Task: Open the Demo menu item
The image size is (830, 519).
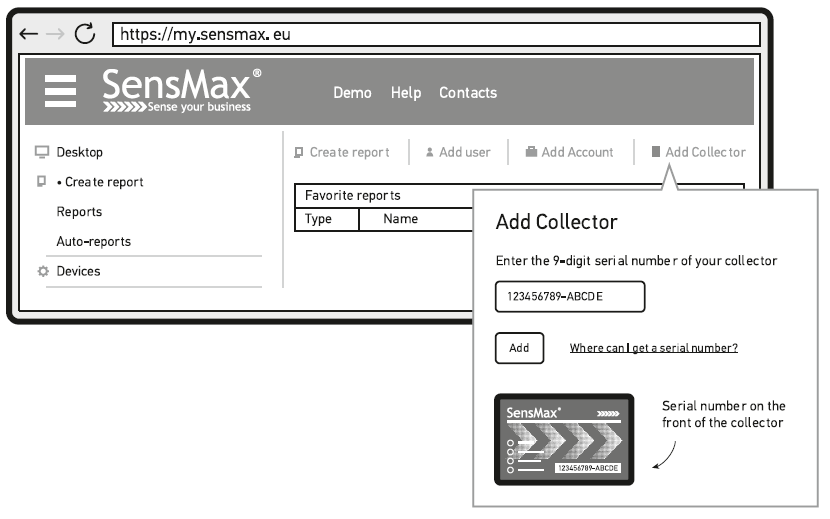Action: click(x=352, y=93)
